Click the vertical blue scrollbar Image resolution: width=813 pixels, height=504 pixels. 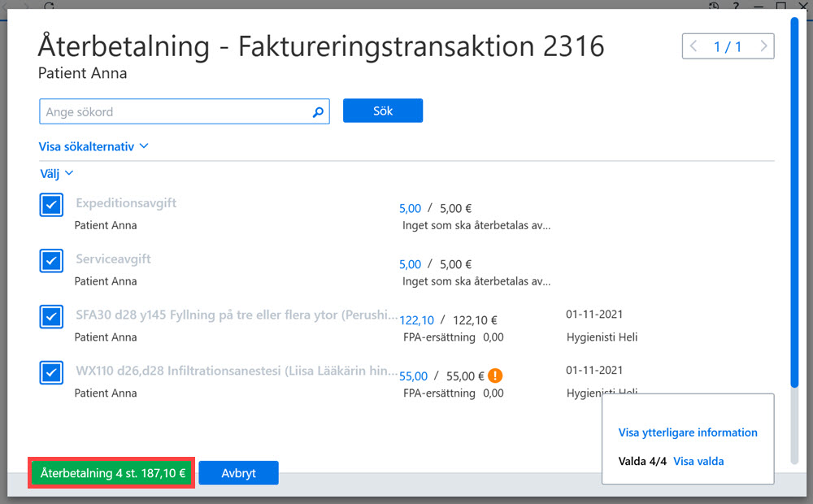point(794,202)
